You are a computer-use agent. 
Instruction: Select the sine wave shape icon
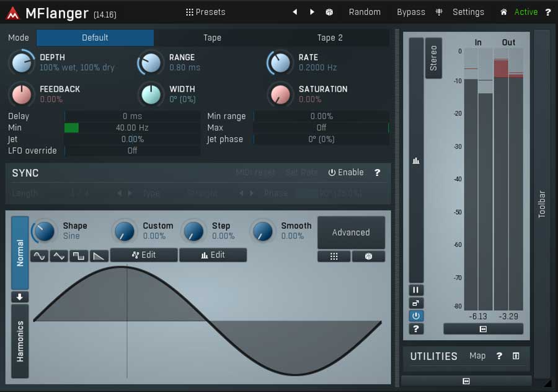pos(40,256)
